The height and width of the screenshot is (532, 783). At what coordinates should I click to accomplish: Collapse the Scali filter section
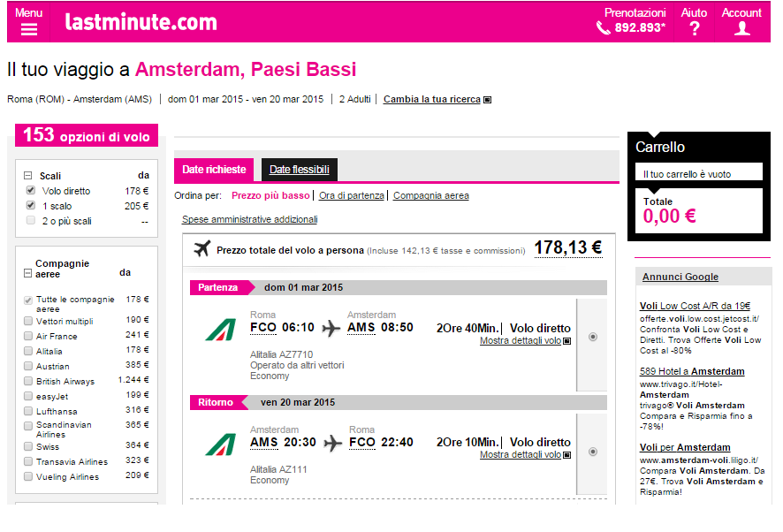(x=28, y=175)
